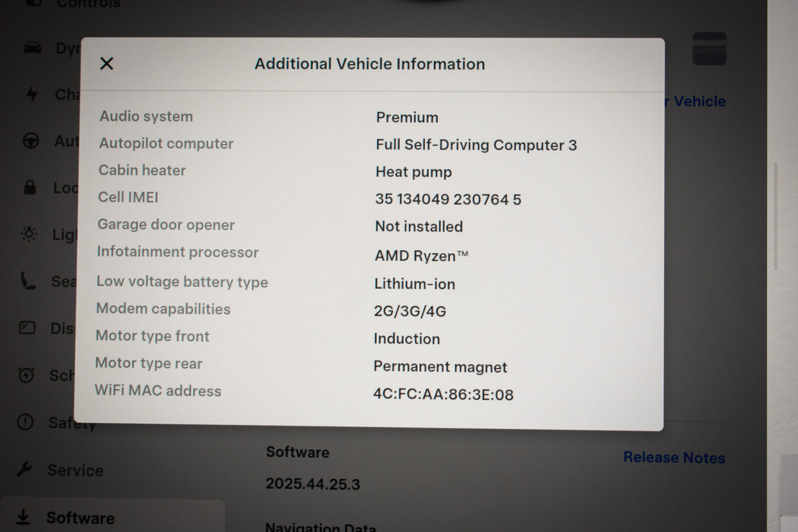This screenshot has width=798, height=532.
Task: Click the WiFi MAC address value
Action: point(443,394)
